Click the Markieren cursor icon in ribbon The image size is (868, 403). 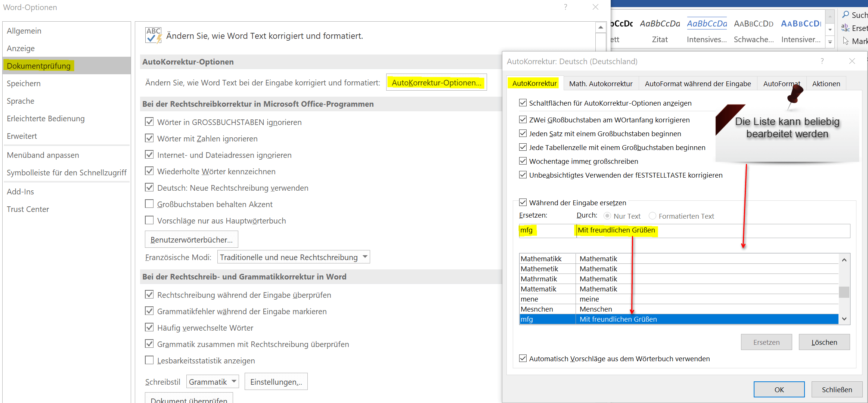pos(846,41)
